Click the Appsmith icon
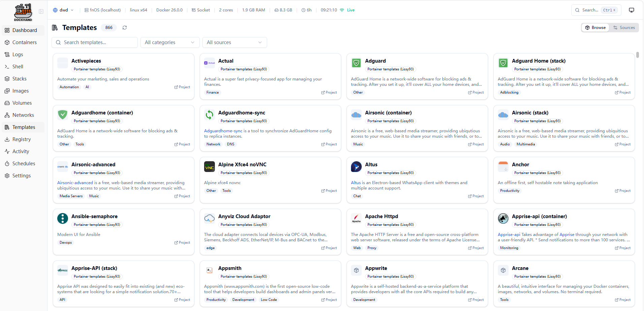 (x=210, y=270)
